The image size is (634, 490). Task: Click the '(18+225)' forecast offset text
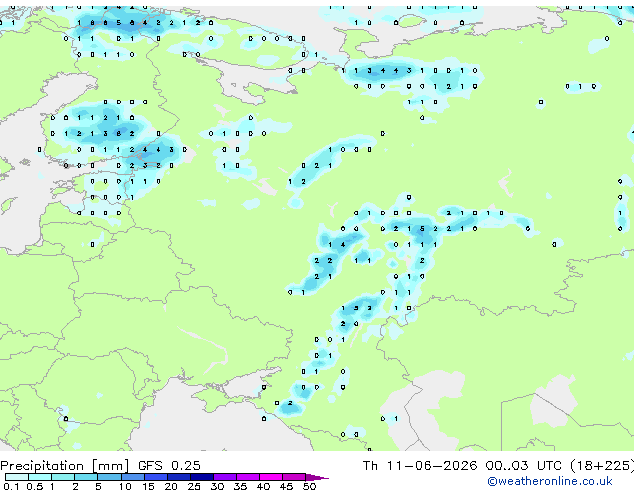602,466
